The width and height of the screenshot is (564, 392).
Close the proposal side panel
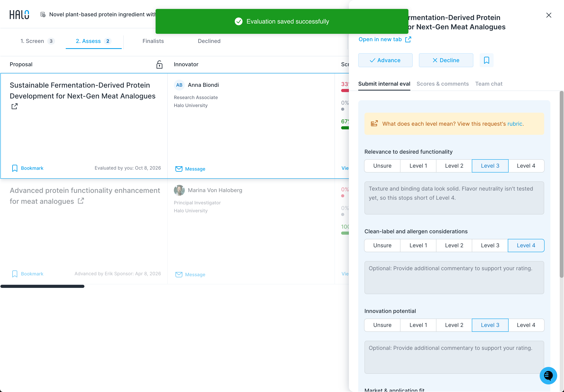(548, 15)
